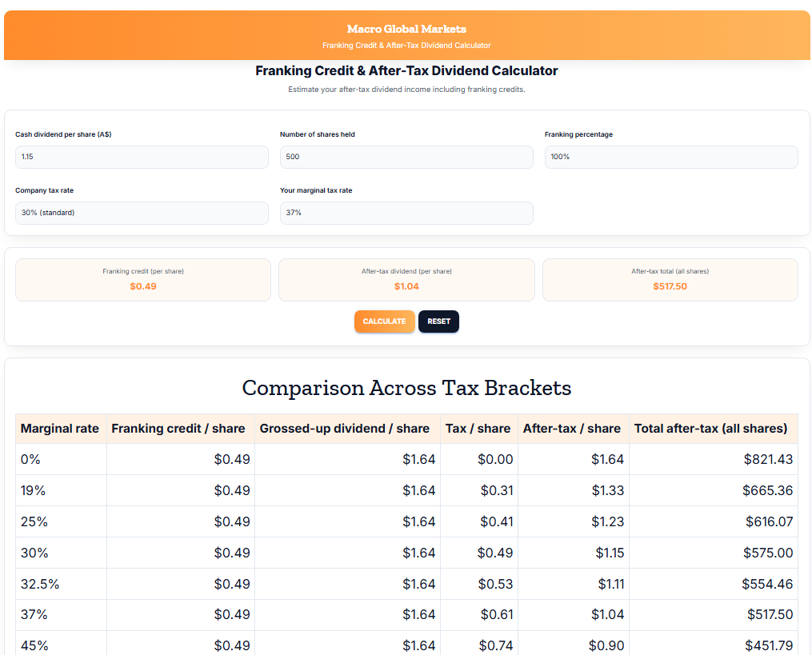812x655 pixels.
Task: Expand the 30% (standard) tax rate selector
Action: click(142, 213)
